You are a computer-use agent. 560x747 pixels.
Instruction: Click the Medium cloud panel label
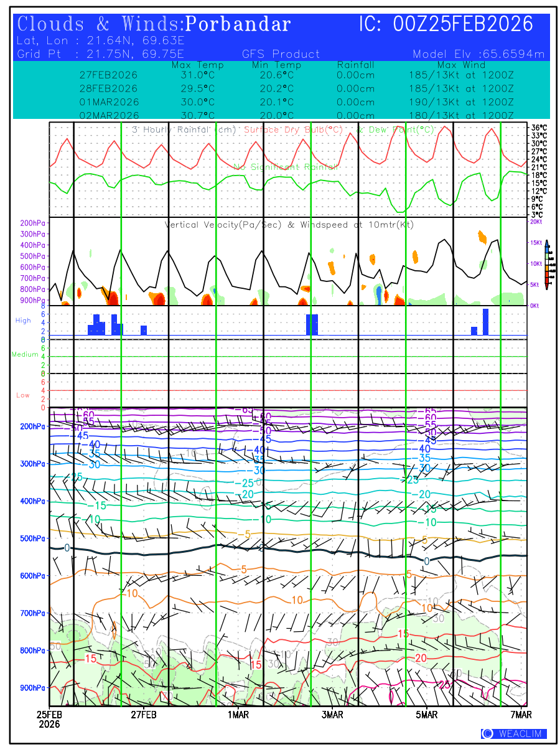[x=25, y=355]
